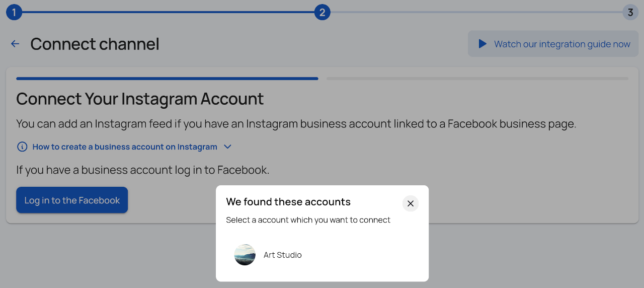Click the Art Studio profile picture
The image size is (644, 288).
click(x=245, y=255)
